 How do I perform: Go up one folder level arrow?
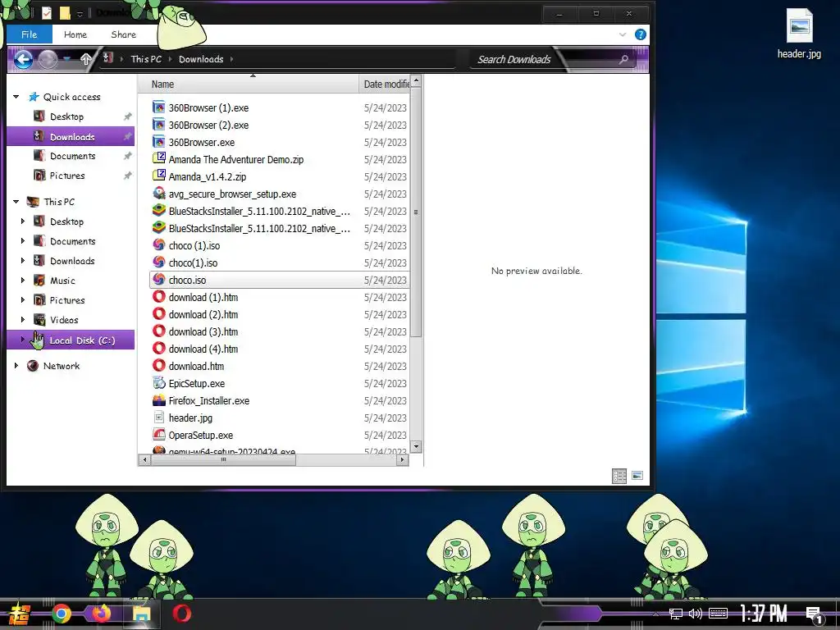[86, 59]
